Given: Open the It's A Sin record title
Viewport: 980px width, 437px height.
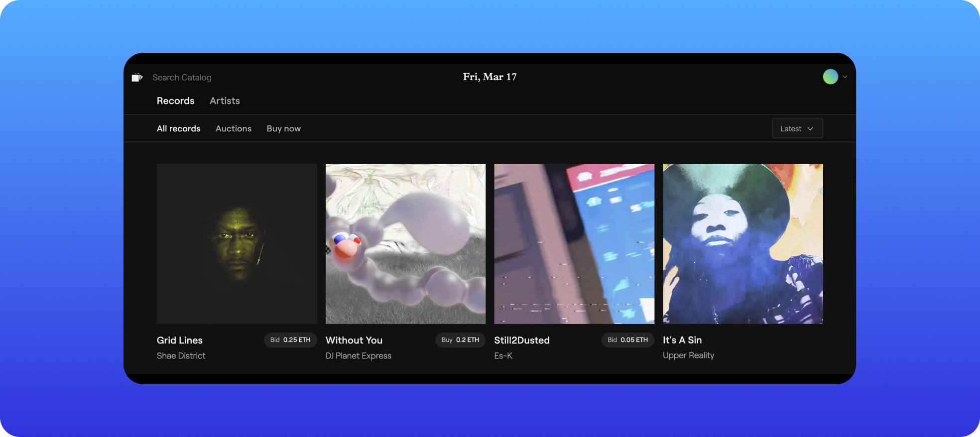Looking at the screenshot, I should click(x=682, y=340).
